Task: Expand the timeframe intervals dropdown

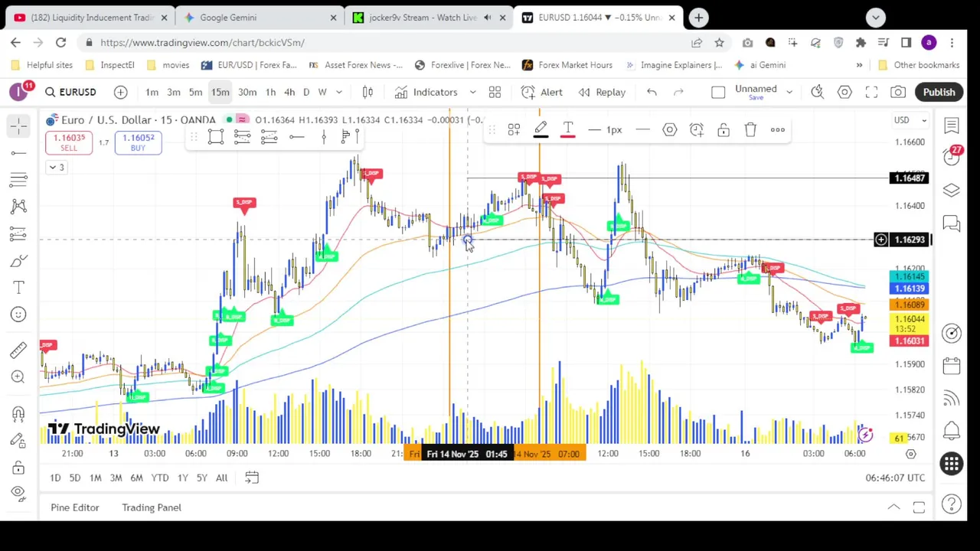Action: click(338, 92)
